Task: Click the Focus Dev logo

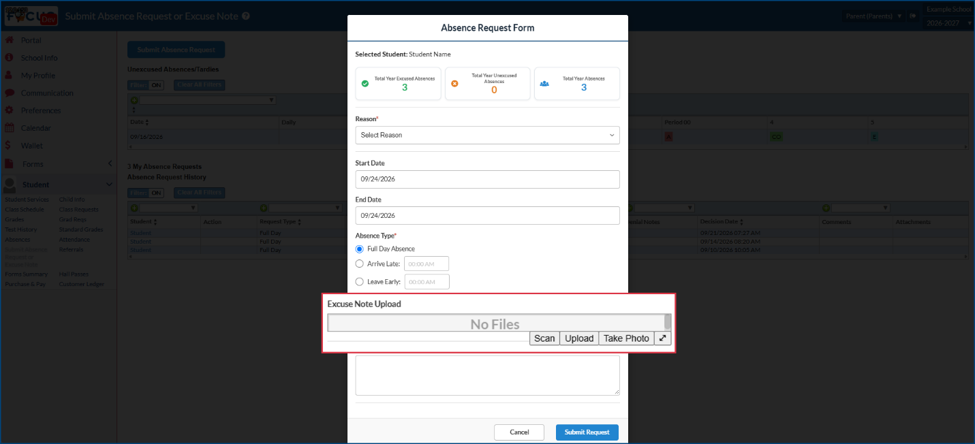Action: tap(31, 16)
